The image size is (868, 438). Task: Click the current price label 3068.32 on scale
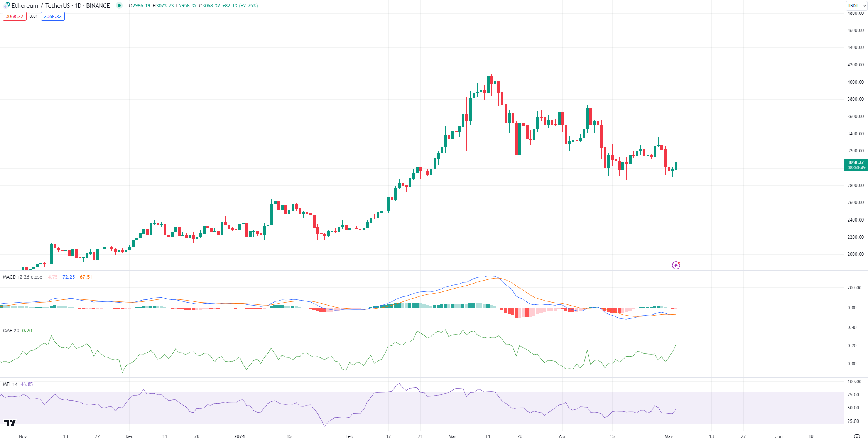click(x=856, y=162)
